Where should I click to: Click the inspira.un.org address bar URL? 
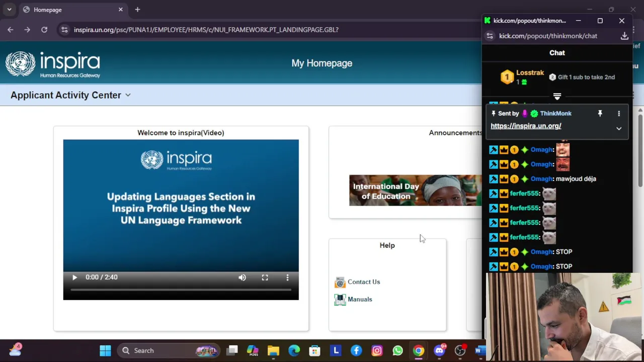click(x=206, y=30)
